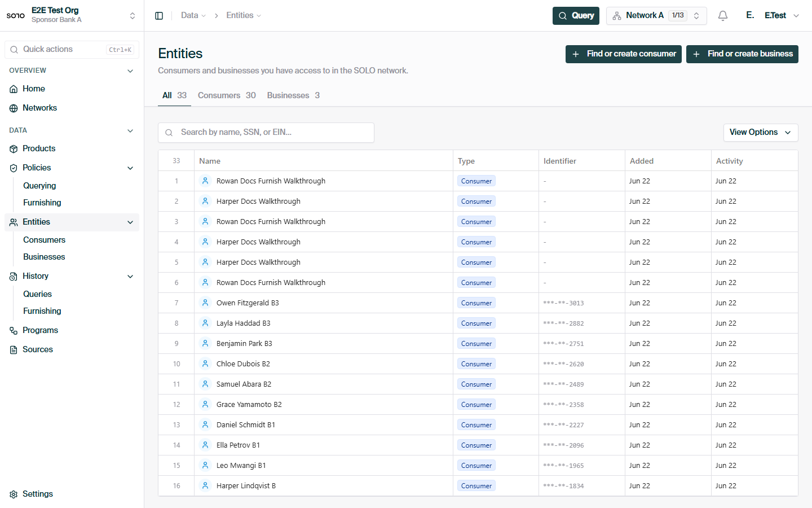This screenshot has width=812, height=508.
Task: Click the Home icon in sidebar
Action: point(14,89)
